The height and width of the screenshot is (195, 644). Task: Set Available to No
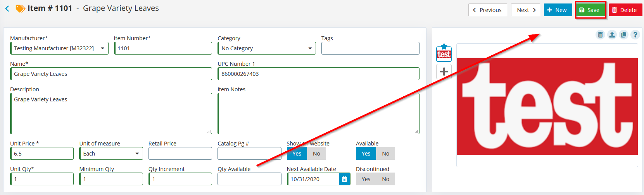coord(385,154)
